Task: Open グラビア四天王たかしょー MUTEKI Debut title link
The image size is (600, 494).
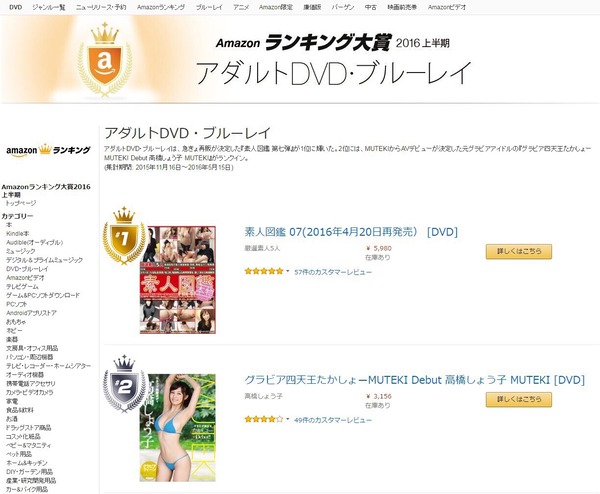Action: click(x=414, y=380)
